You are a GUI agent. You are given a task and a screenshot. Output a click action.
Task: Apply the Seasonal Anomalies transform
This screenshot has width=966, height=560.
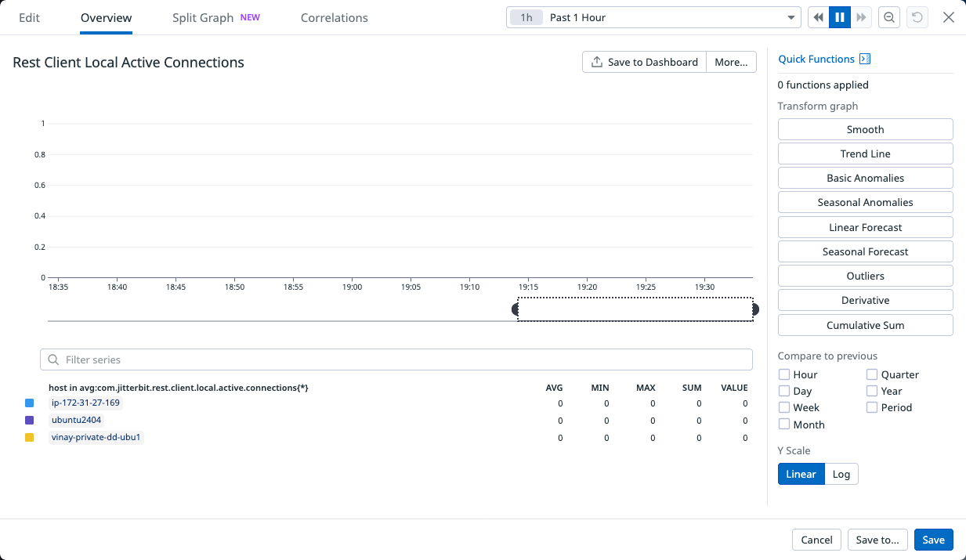coord(865,202)
